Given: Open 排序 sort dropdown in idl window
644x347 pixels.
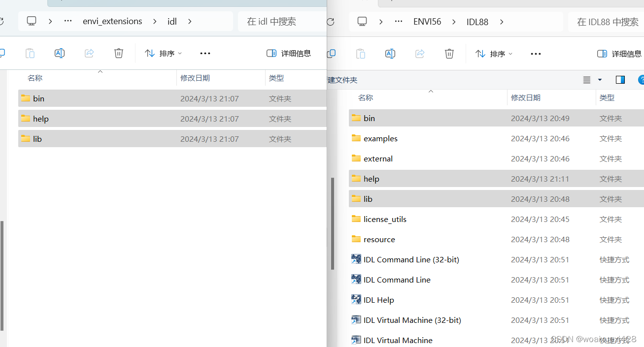Looking at the screenshot, I should (163, 53).
